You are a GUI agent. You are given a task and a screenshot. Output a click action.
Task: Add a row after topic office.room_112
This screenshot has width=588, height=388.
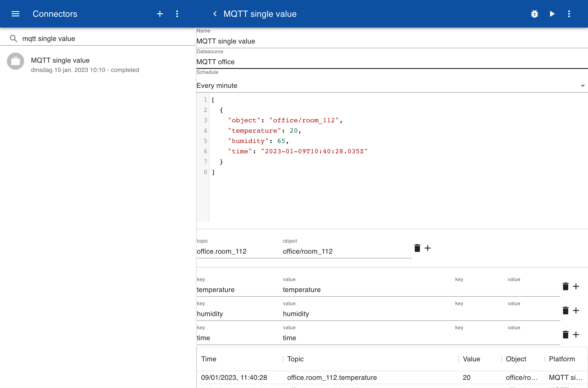(x=427, y=248)
